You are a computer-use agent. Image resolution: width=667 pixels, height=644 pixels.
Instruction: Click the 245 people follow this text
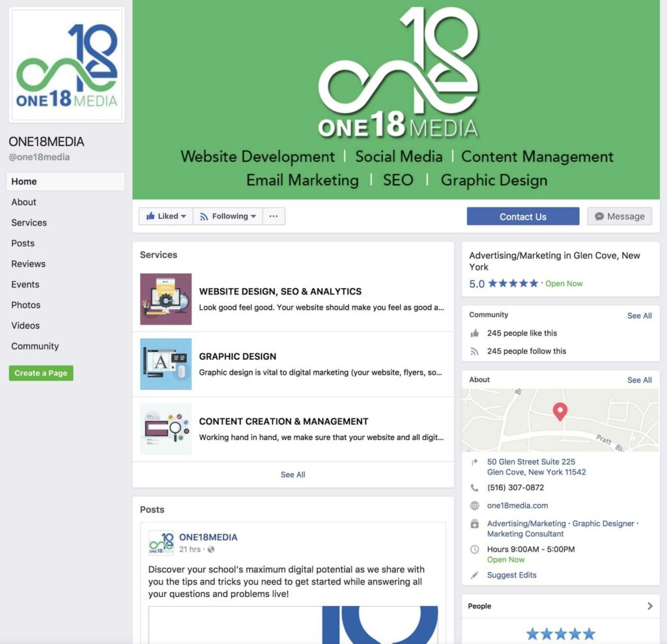526,351
